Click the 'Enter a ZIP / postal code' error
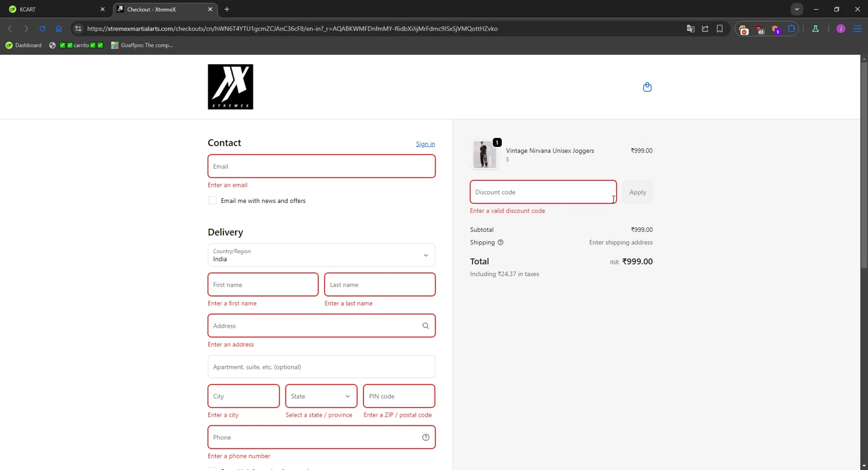The width and height of the screenshot is (868, 470). click(x=398, y=415)
